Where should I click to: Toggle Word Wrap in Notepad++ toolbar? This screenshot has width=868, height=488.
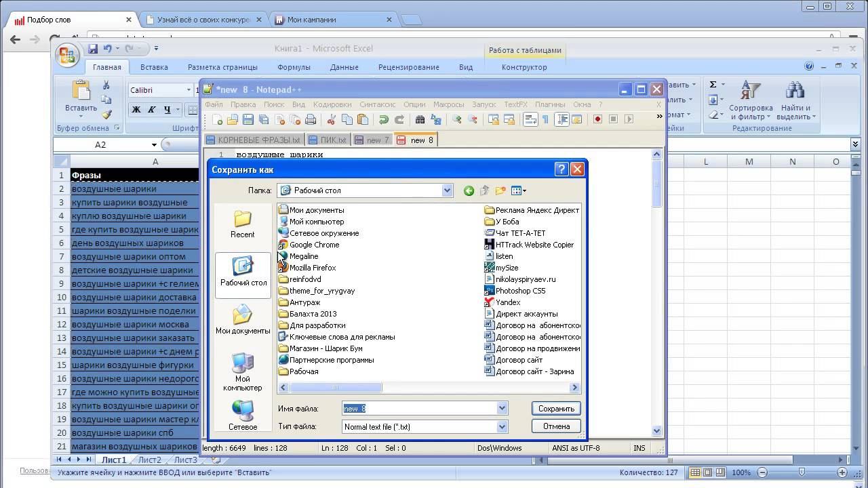pos(530,119)
